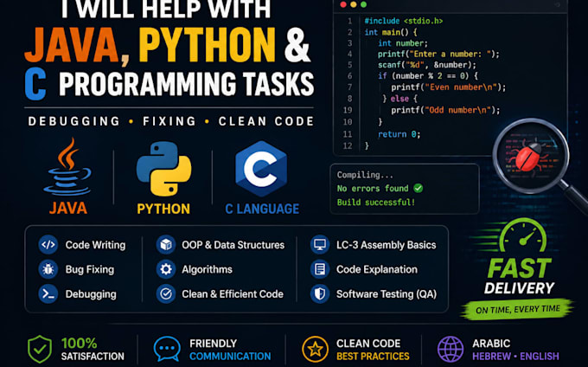Screen dimensions: 588x367
Task: Click the "Build successful!" output line
Action: (376, 203)
